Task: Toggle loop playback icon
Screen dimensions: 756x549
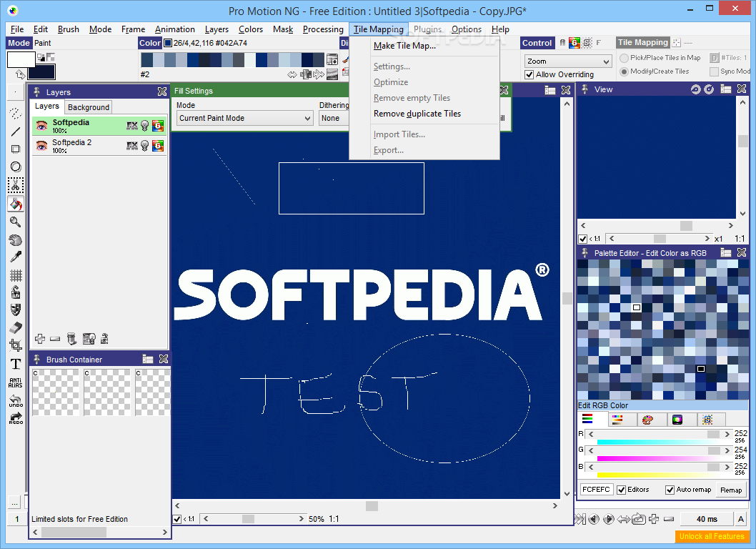Action: pyautogui.click(x=638, y=519)
